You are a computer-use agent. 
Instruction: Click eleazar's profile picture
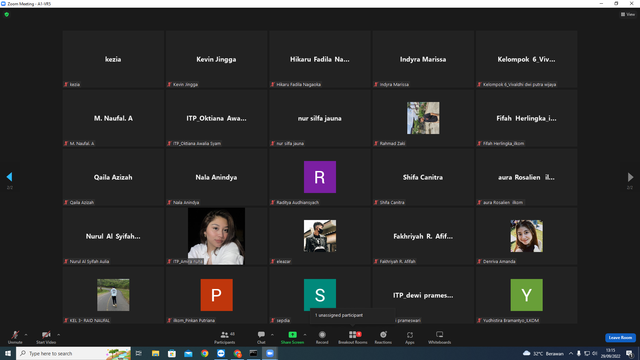(320, 236)
